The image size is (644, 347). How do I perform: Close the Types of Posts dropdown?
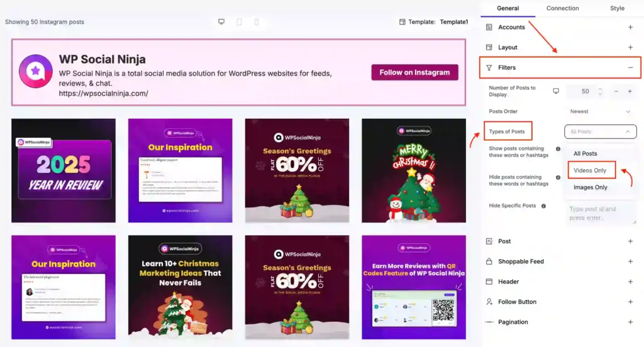point(601,131)
